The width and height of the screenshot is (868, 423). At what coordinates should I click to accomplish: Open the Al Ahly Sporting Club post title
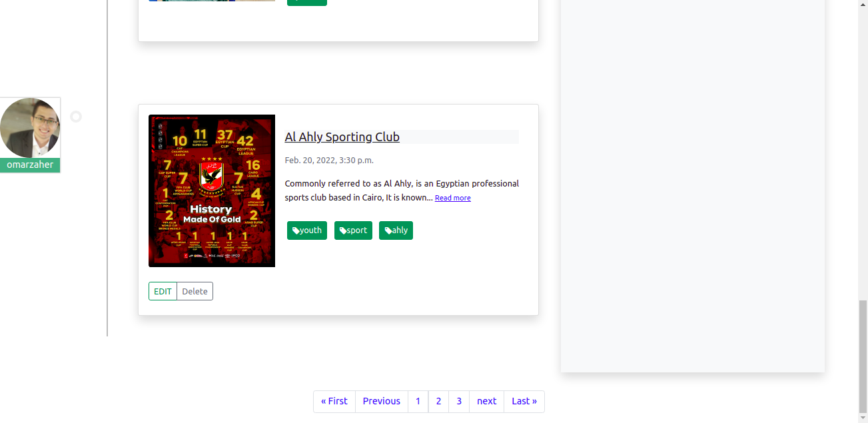coord(342,137)
